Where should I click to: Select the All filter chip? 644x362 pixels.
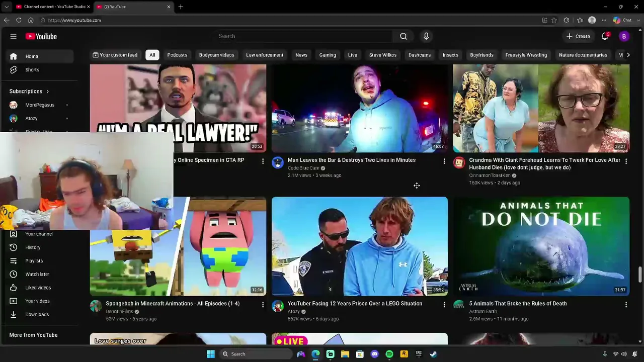coord(152,55)
